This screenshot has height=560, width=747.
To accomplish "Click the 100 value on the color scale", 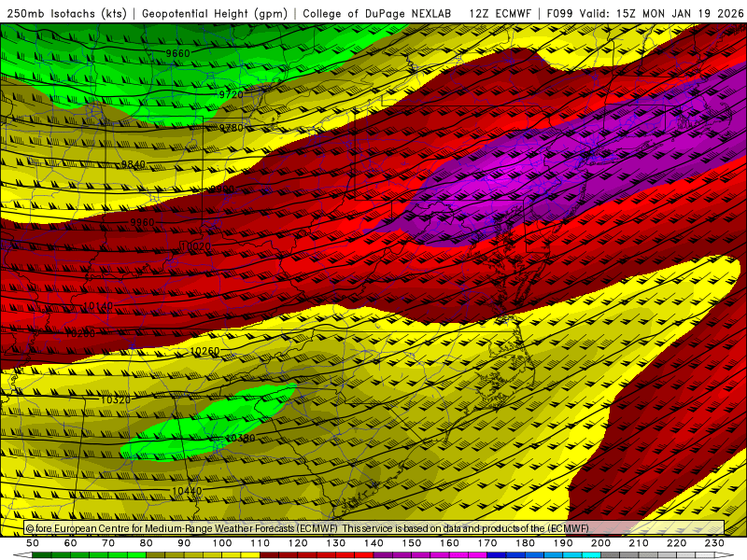I will (x=222, y=543).
